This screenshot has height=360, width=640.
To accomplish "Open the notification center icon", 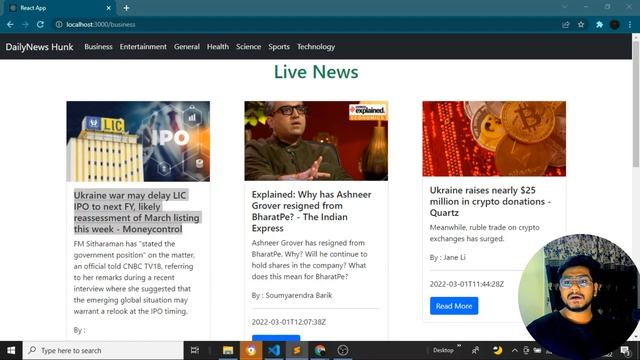I will pos(625,350).
